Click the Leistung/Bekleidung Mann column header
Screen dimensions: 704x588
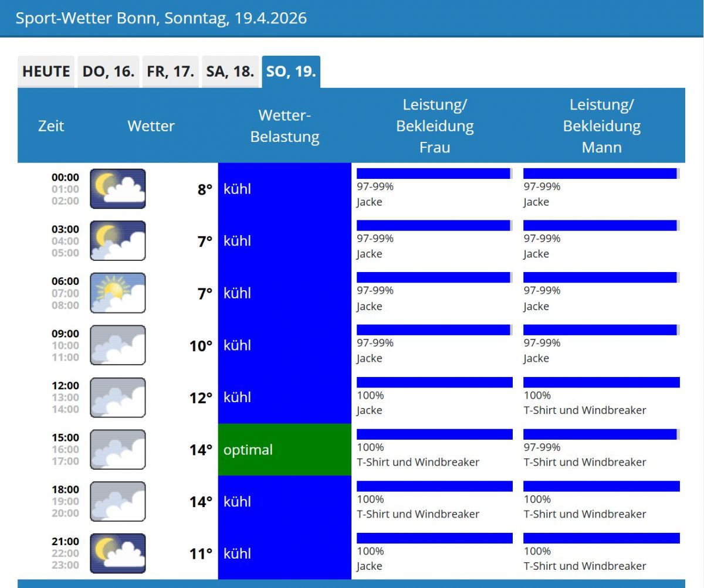click(x=601, y=126)
